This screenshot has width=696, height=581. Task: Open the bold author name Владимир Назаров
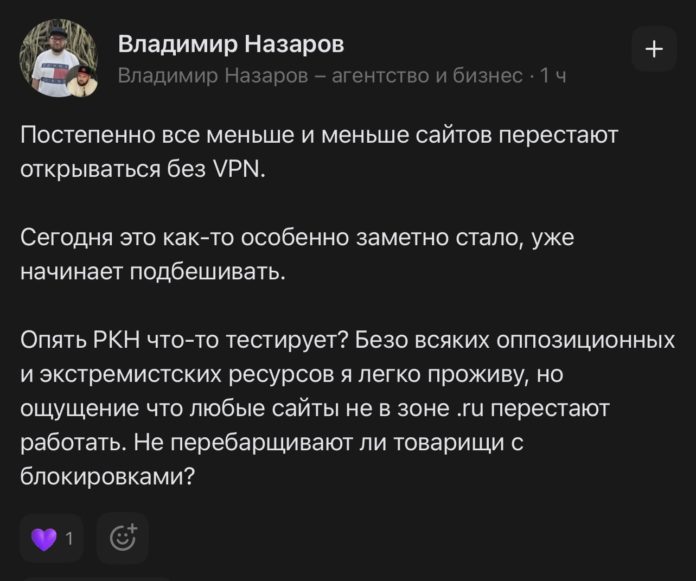[x=231, y=44]
